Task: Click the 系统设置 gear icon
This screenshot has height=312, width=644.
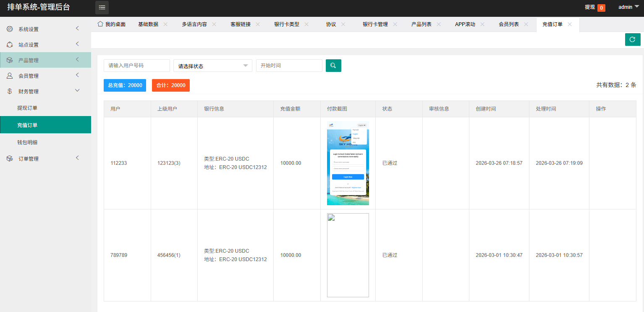Action: [10, 29]
